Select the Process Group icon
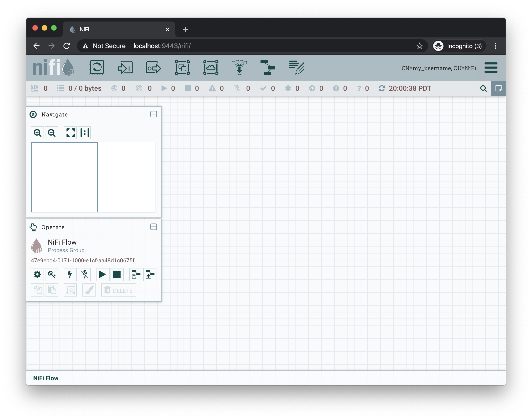Image resolution: width=532 pixels, height=420 pixels. pyautogui.click(x=182, y=67)
